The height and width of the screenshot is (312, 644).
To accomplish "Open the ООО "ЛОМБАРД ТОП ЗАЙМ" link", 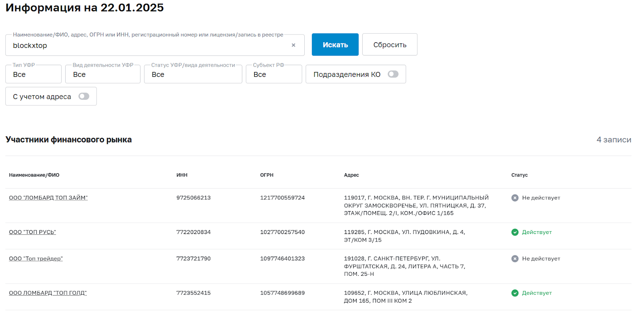I will click(x=48, y=198).
